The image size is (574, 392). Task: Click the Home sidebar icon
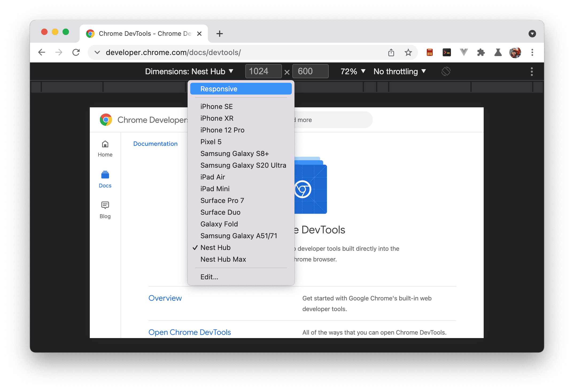(x=105, y=143)
